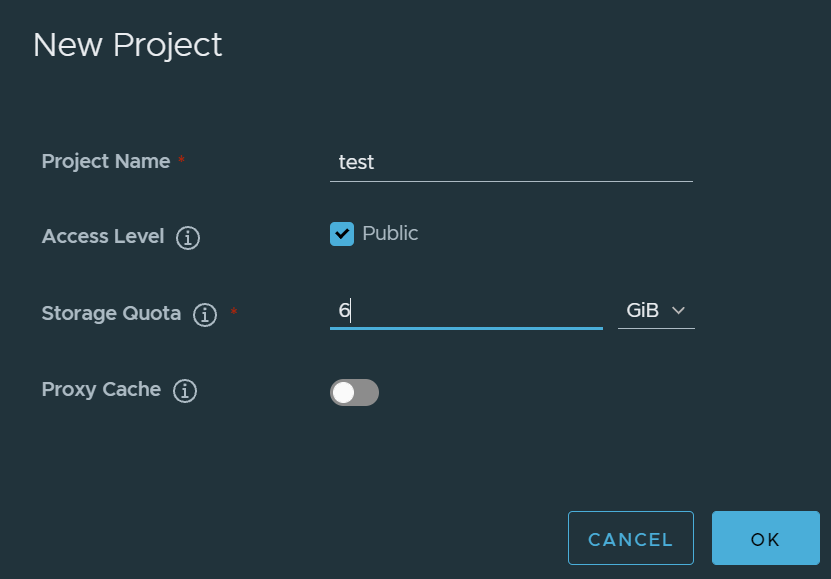The height and width of the screenshot is (579, 831).
Task: Click the red asterisk next to Storage Quota
Action: 234,313
